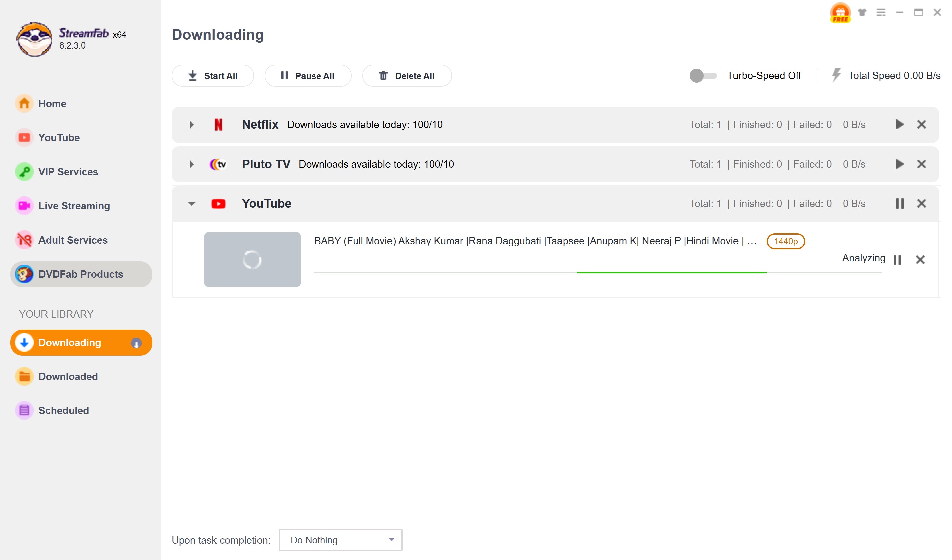Click the Analyzing status label
Image resolution: width=952 pixels, height=560 pixels.
pyautogui.click(x=864, y=258)
